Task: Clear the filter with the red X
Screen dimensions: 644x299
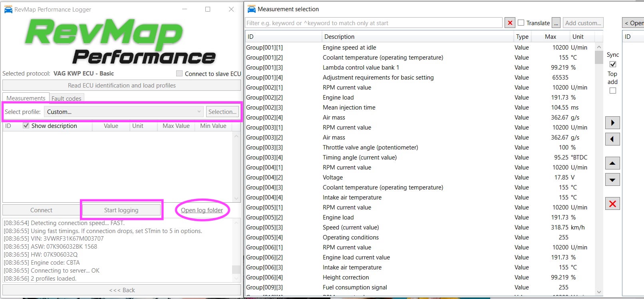Action: coord(510,23)
